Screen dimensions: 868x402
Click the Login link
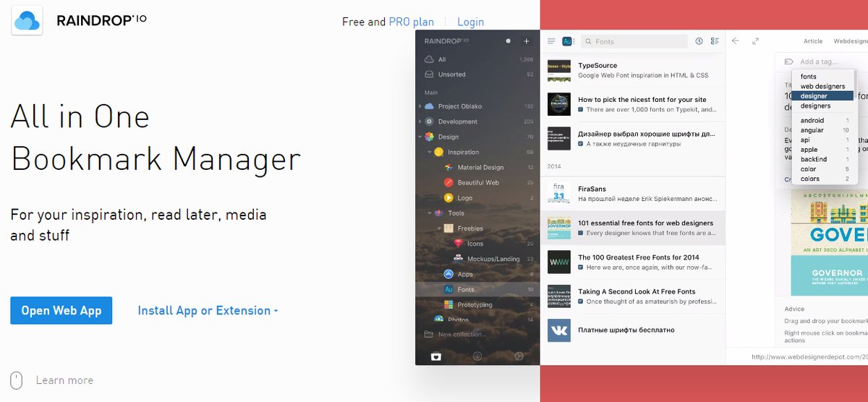point(470,22)
